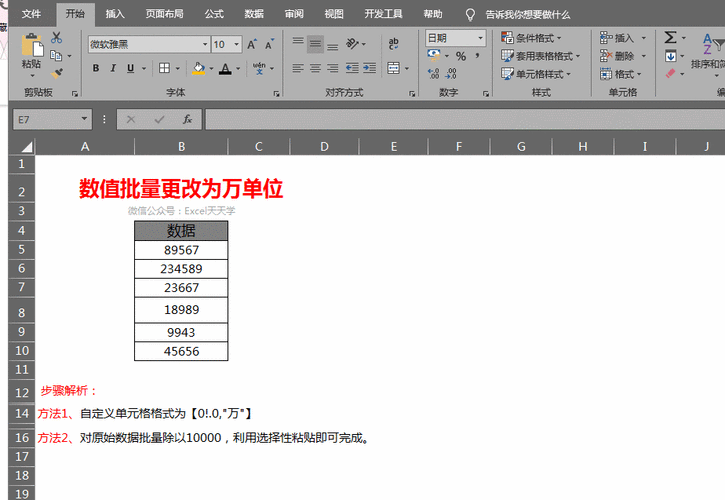Click Decrease Decimal icon
725x500 pixels.
[x=451, y=73]
